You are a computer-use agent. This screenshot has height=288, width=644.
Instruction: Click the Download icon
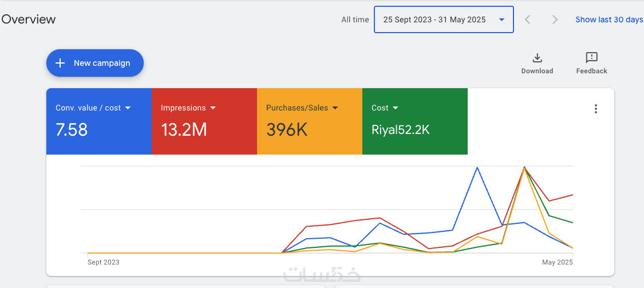[537, 58]
